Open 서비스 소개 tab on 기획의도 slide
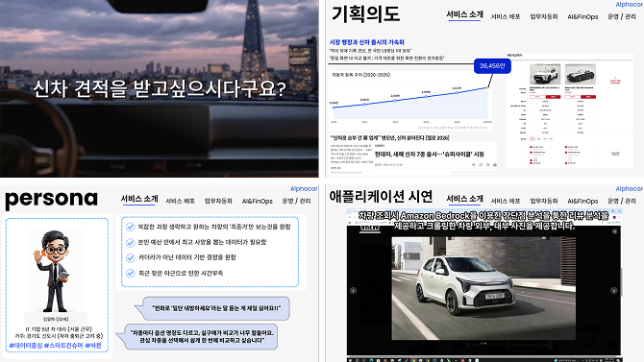 pyautogui.click(x=464, y=14)
